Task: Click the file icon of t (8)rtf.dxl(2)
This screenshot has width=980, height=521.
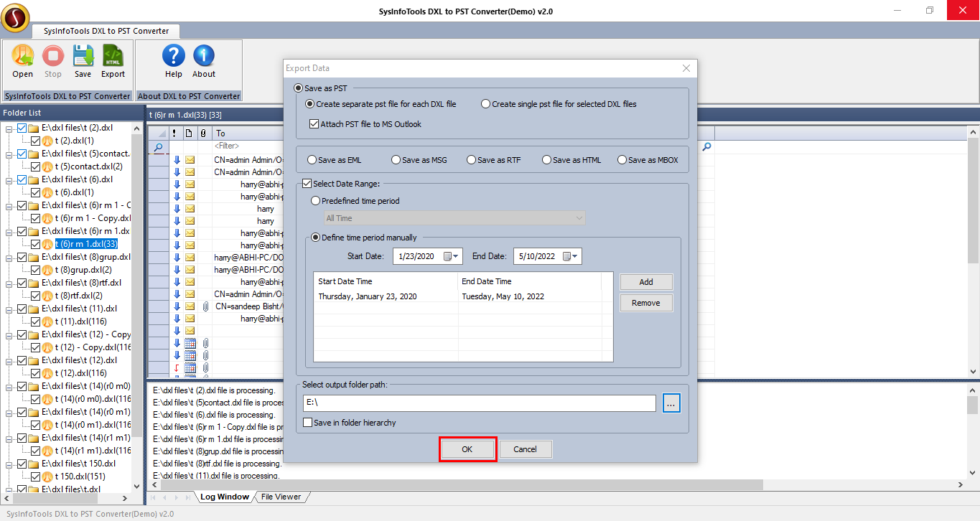Action: pos(47,296)
